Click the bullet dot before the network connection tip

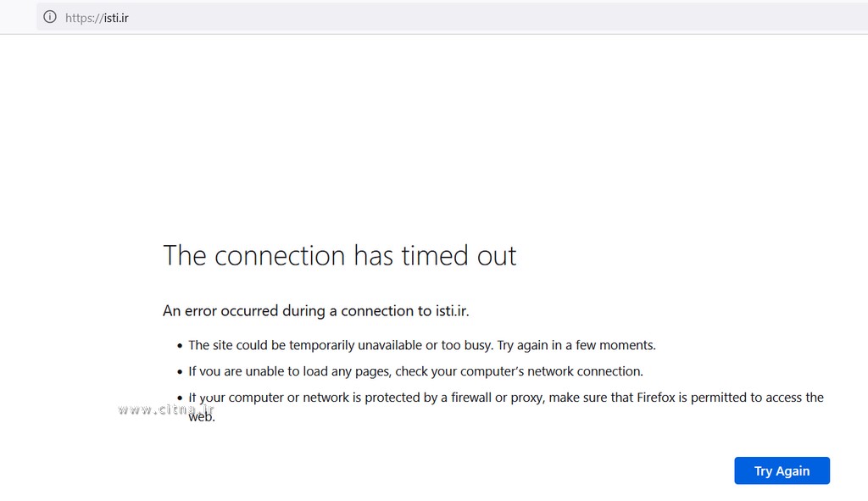click(180, 372)
